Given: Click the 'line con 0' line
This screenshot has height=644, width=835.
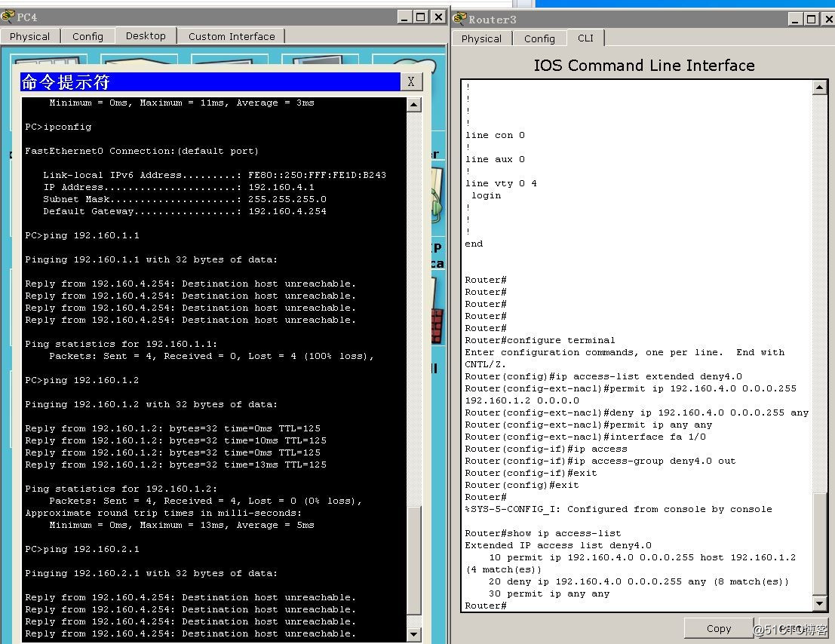Looking at the screenshot, I should click(x=495, y=135).
